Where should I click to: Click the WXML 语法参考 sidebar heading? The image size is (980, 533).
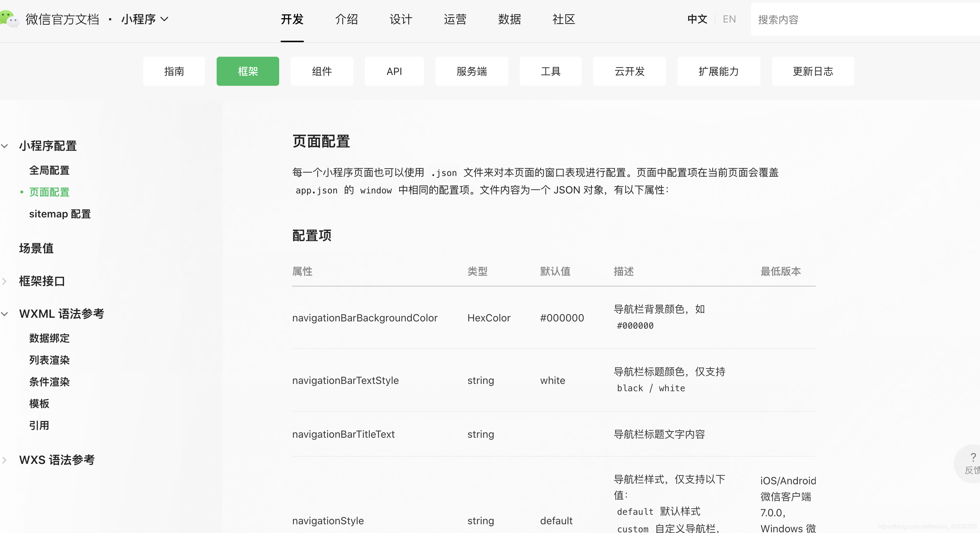click(x=62, y=314)
